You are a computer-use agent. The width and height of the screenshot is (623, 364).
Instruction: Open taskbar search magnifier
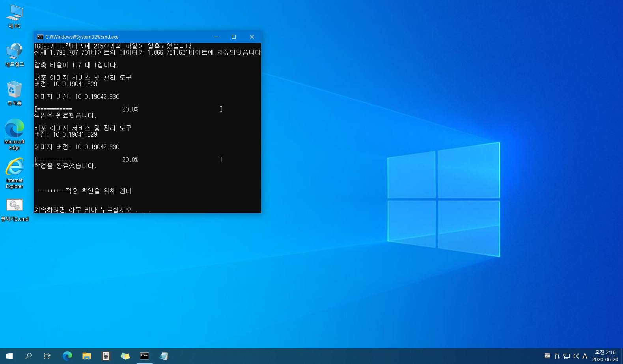[x=28, y=356]
